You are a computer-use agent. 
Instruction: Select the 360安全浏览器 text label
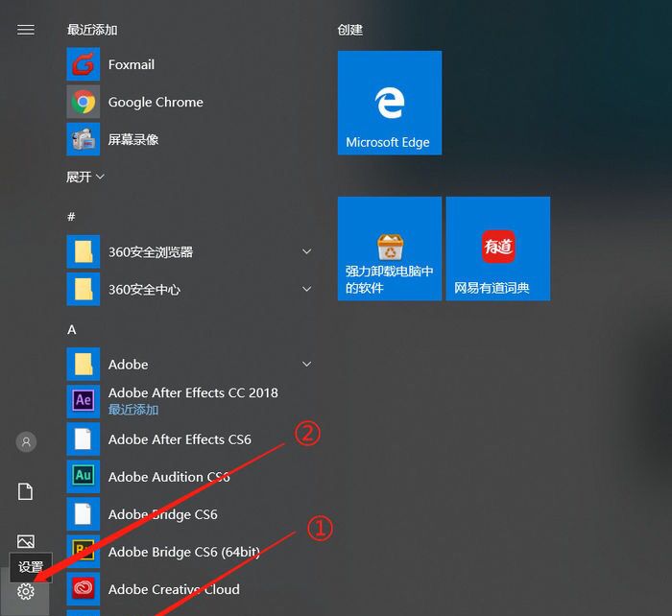click(x=151, y=252)
